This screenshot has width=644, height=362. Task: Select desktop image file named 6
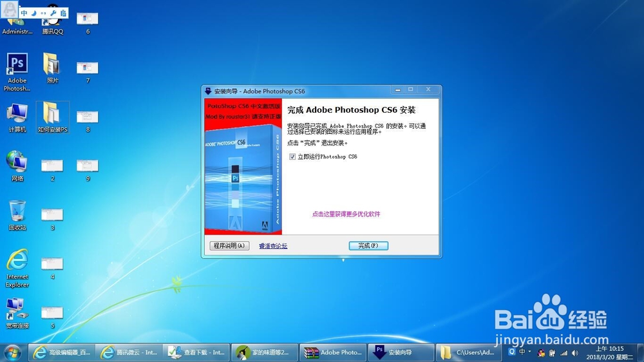click(88, 23)
